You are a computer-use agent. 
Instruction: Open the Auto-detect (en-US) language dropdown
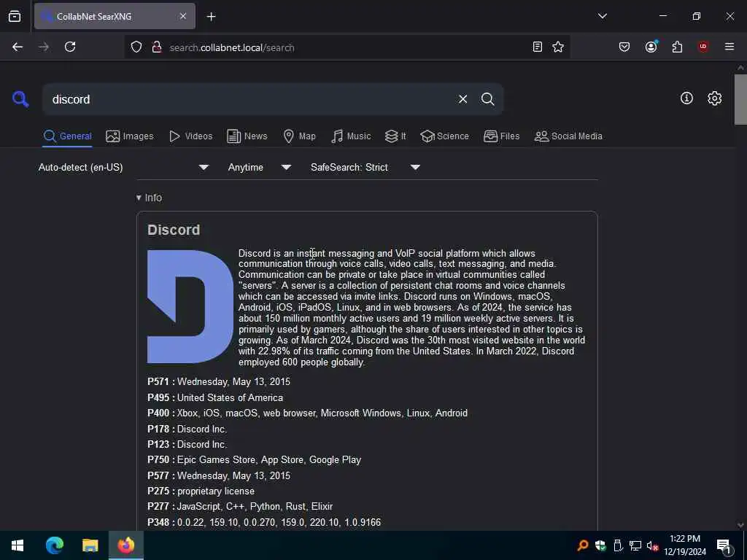(124, 167)
